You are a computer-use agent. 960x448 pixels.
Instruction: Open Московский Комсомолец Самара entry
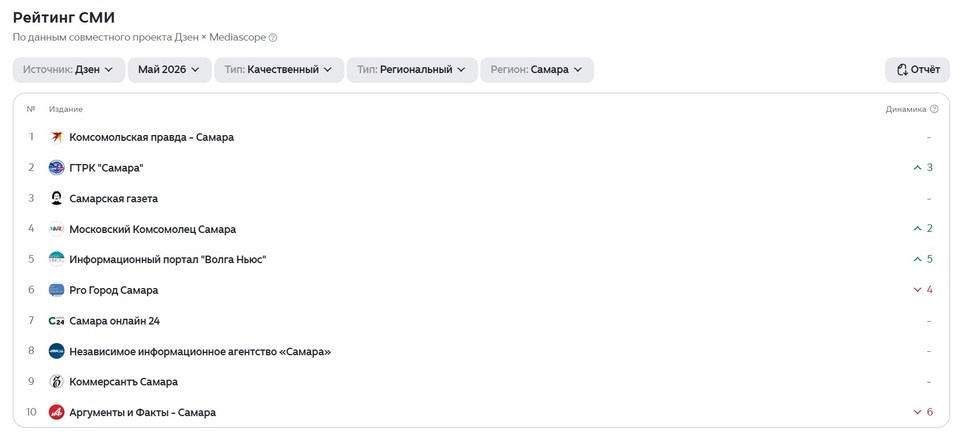tap(152, 229)
